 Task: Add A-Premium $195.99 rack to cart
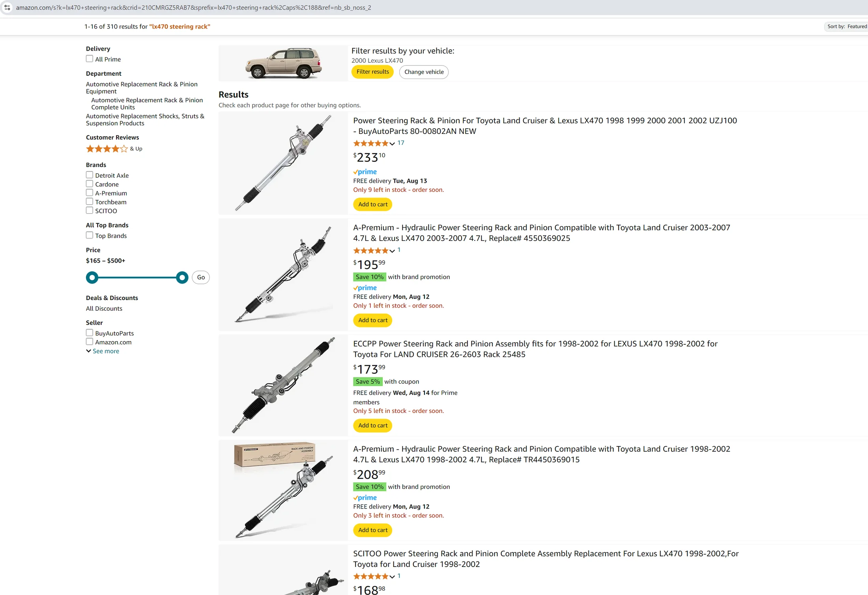372,320
